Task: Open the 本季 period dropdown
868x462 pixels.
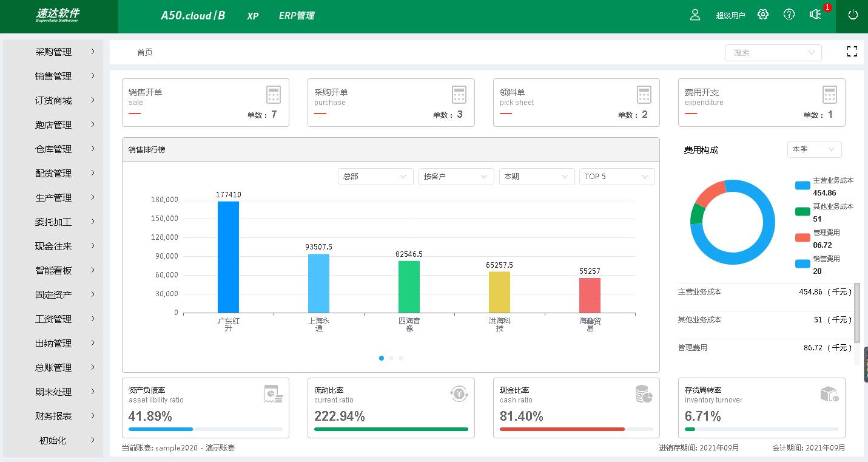Action: coord(813,149)
